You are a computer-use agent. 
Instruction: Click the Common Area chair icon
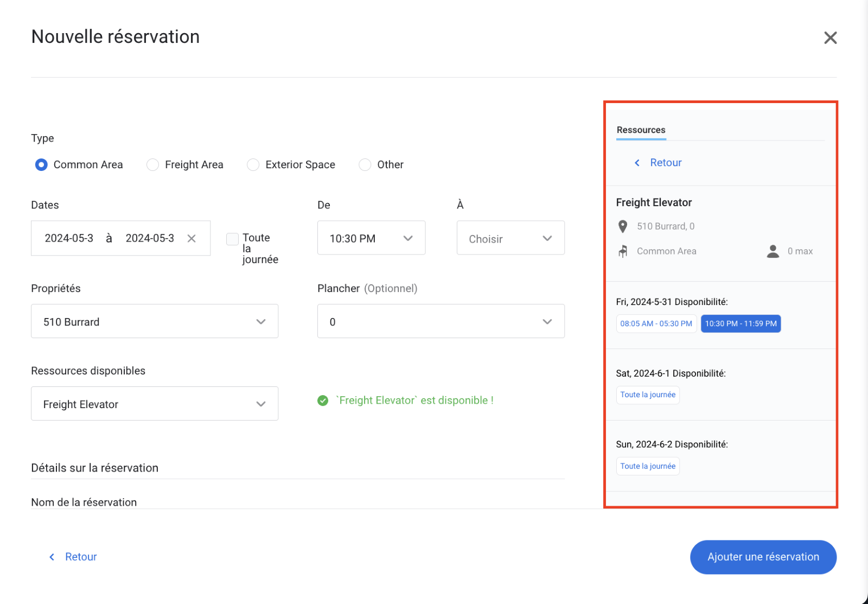tap(623, 251)
